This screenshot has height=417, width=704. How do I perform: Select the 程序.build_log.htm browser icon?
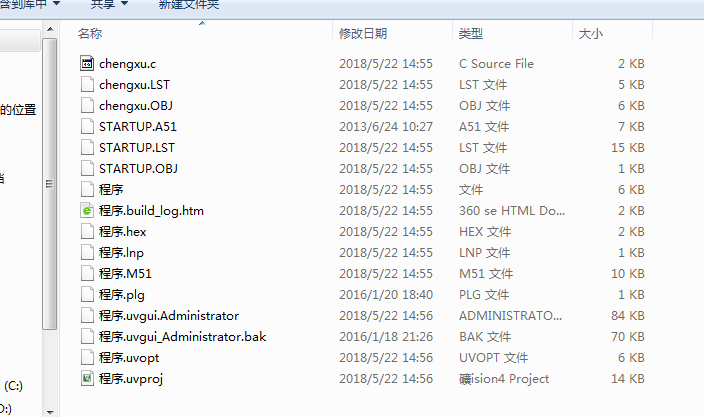87,211
